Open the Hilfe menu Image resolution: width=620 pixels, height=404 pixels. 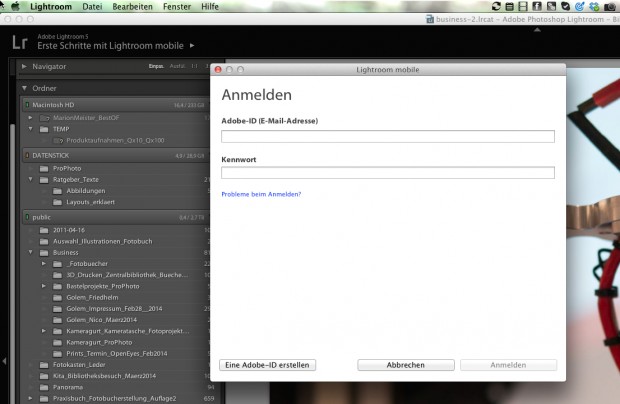[x=210, y=6]
